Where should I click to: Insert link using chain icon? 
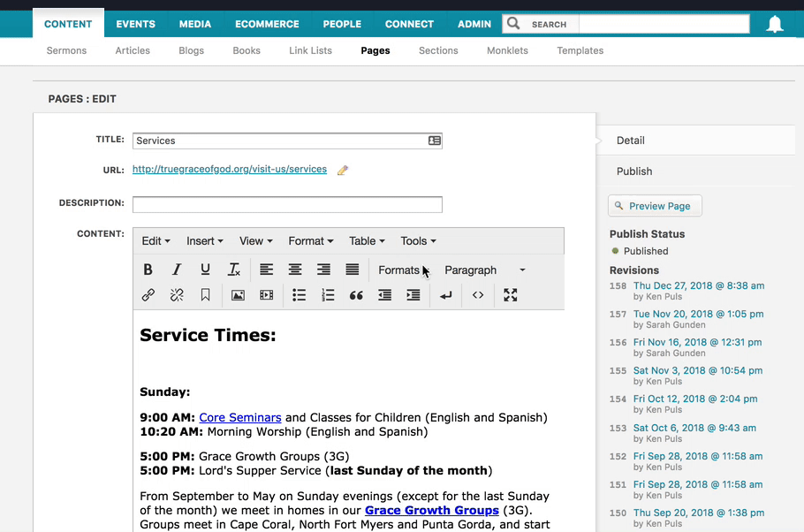pyautogui.click(x=148, y=295)
